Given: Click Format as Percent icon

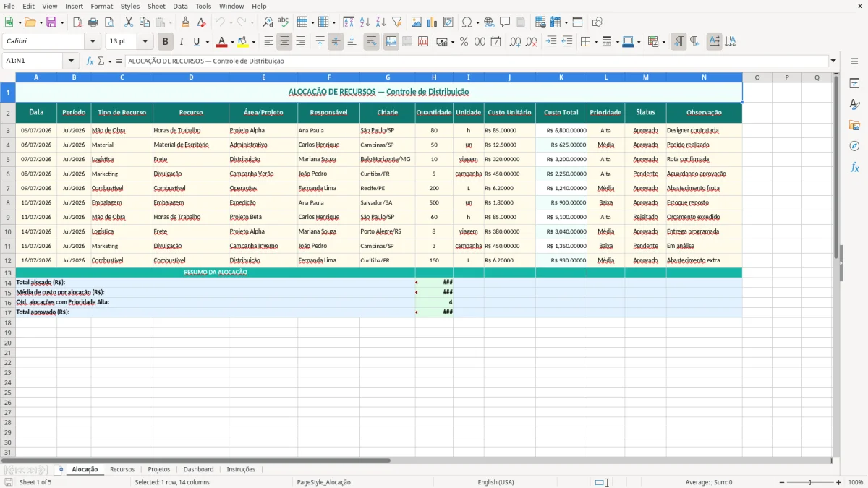Looking at the screenshot, I should tap(464, 42).
